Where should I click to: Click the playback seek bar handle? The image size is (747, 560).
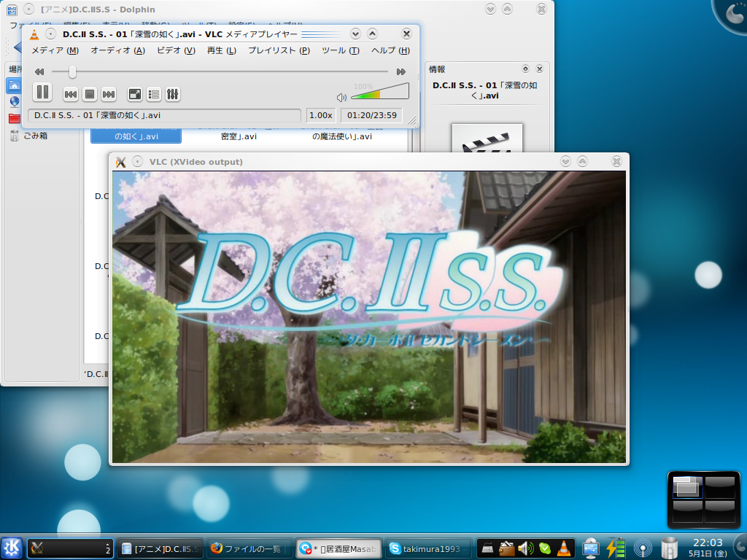(72, 72)
